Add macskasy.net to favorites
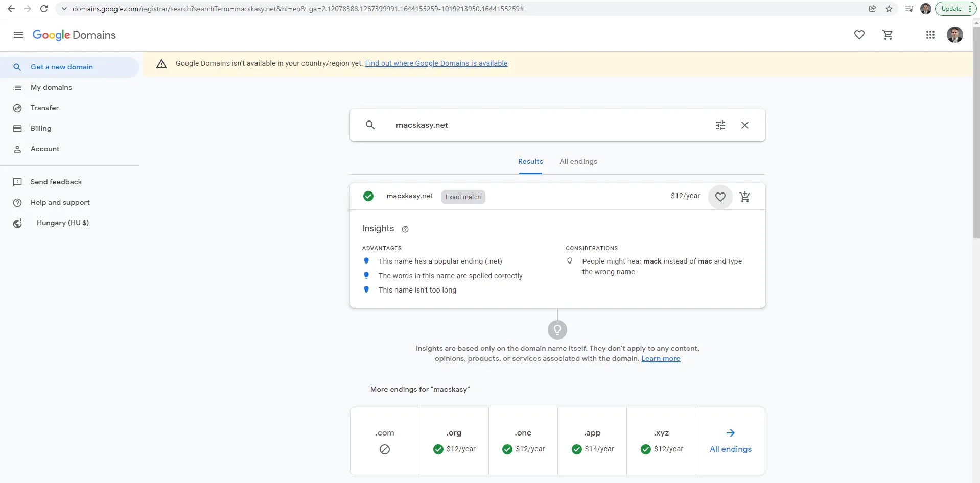Image resolution: width=980 pixels, height=483 pixels. 720,197
